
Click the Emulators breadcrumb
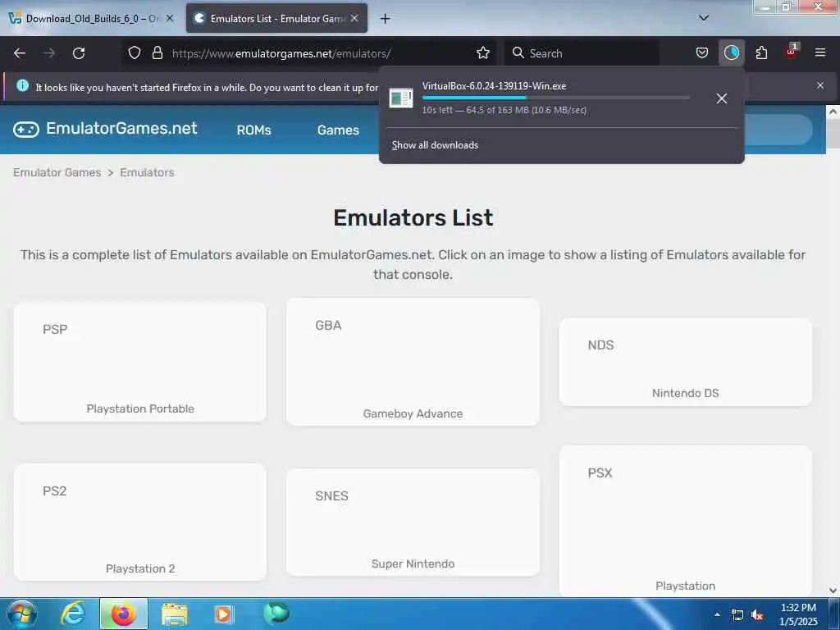[147, 172]
